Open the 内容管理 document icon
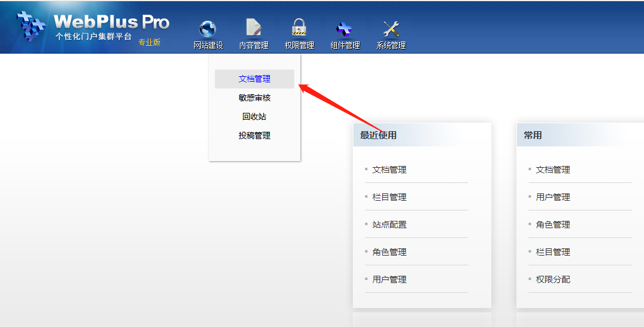 pyautogui.click(x=253, y=28)
